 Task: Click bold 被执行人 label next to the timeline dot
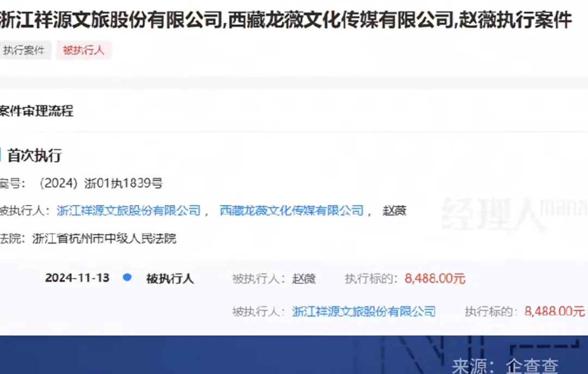pos(170,279)
